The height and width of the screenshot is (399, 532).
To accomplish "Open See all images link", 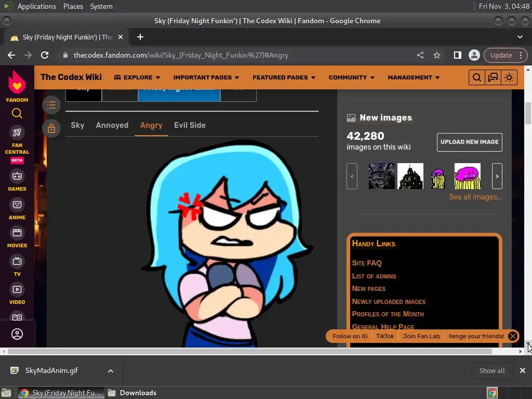I will click(476, 197).
